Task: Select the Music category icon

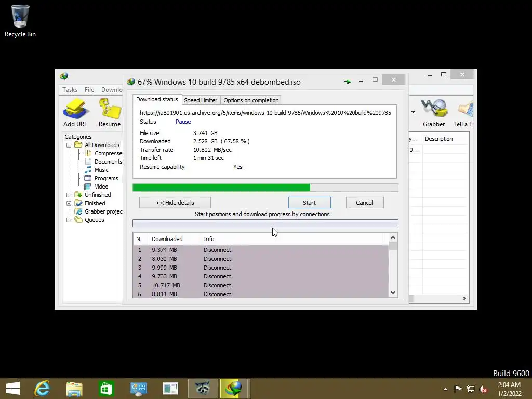Action: [88, 170]
